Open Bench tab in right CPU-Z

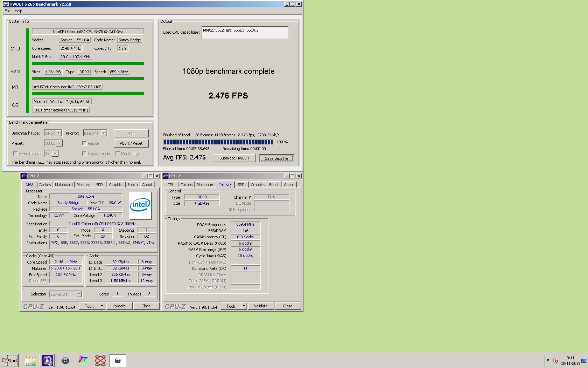(274, 185)
